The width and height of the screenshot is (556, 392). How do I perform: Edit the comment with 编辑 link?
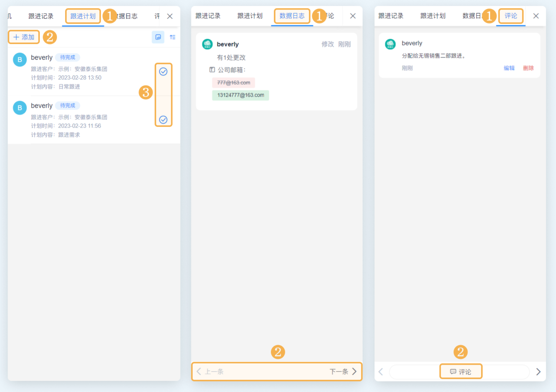509,68
